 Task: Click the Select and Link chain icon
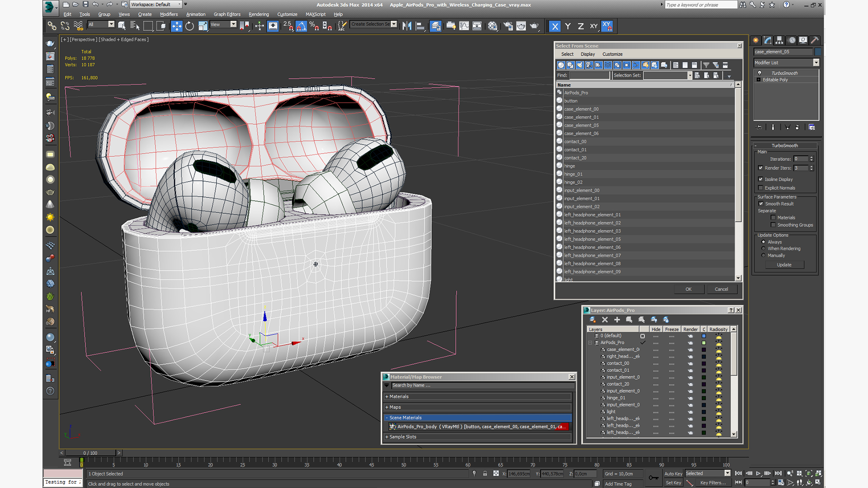click(52, 26)
